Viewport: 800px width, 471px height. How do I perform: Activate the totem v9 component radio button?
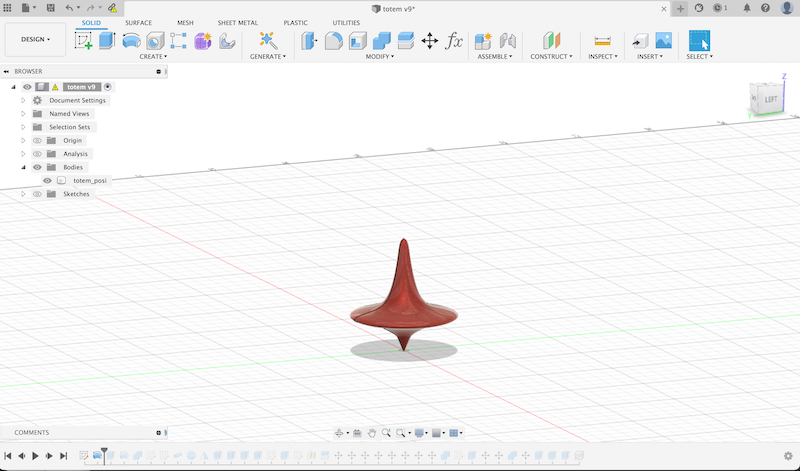(108, 87)
